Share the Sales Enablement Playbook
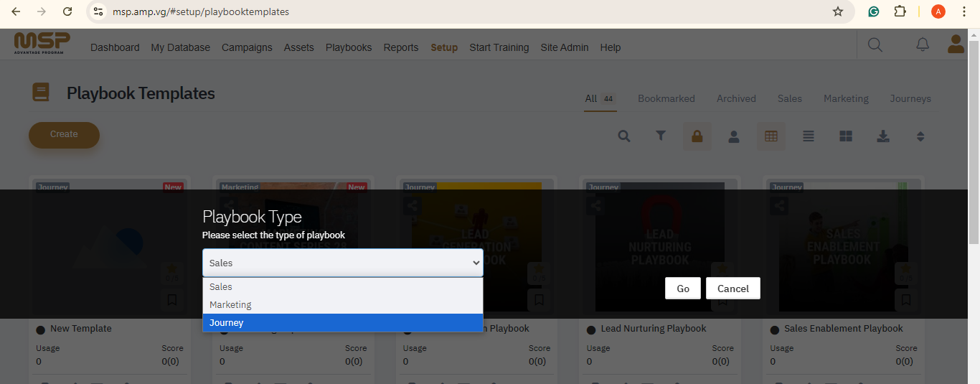The image size is (980, 384). click(x=779, y=206)
